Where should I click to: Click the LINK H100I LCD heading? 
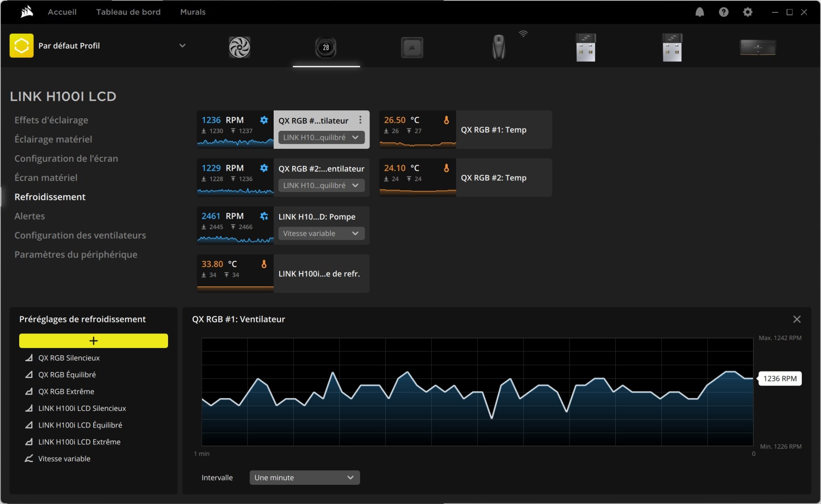tap(63, 97)
